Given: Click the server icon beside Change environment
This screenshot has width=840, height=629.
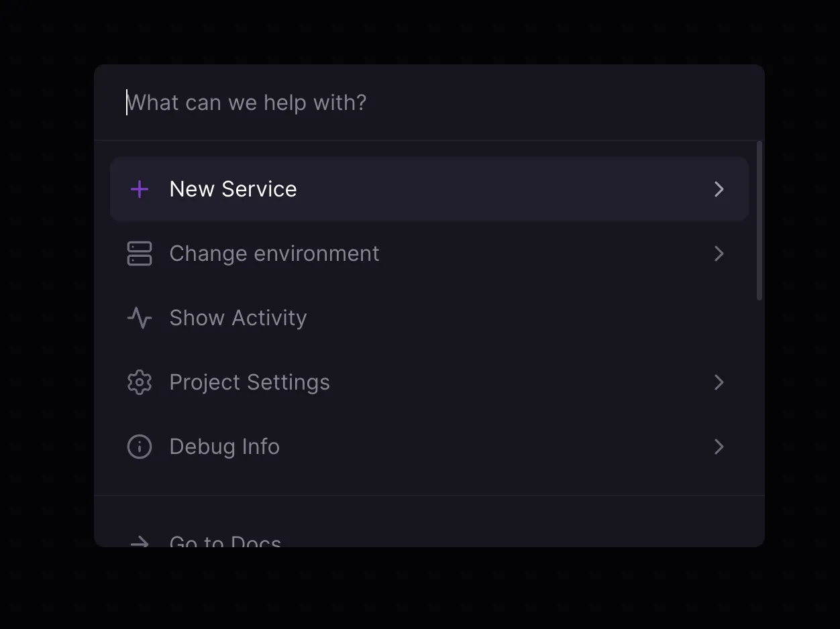Looking at the screenshot, I should tap(140, 253).
